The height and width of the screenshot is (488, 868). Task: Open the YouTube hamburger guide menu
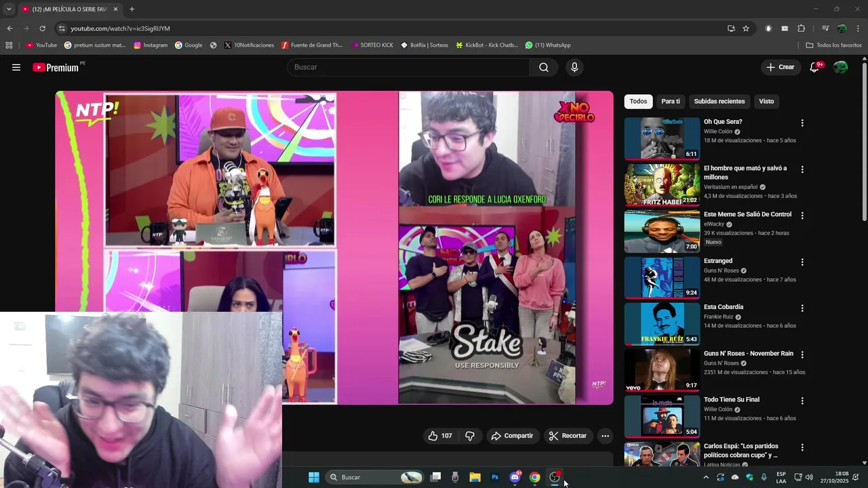[x=16, y=67]
